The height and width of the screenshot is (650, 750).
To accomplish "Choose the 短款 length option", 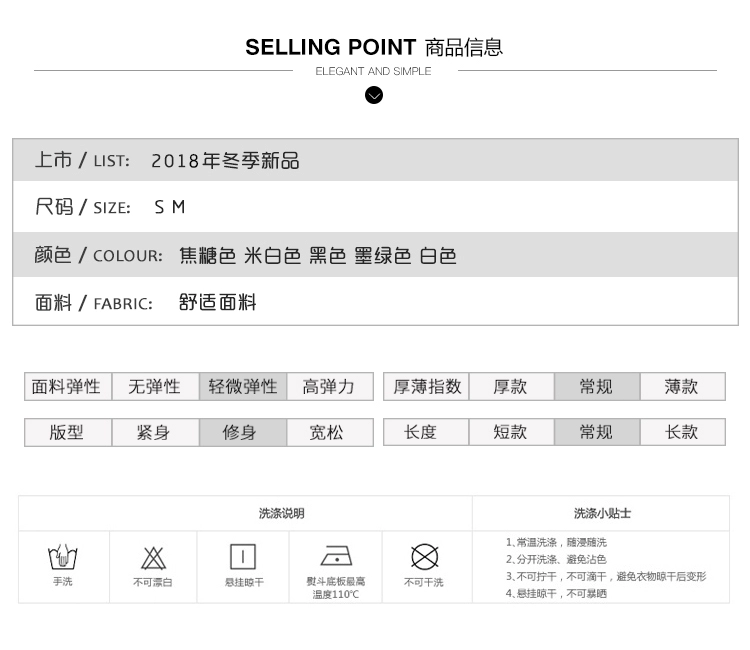I will 510,432.
